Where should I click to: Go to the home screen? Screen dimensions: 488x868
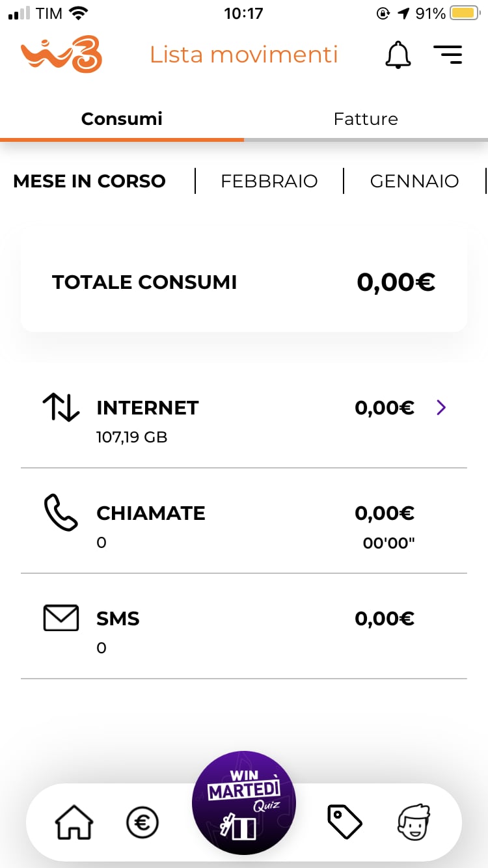(x=74, y=822)
